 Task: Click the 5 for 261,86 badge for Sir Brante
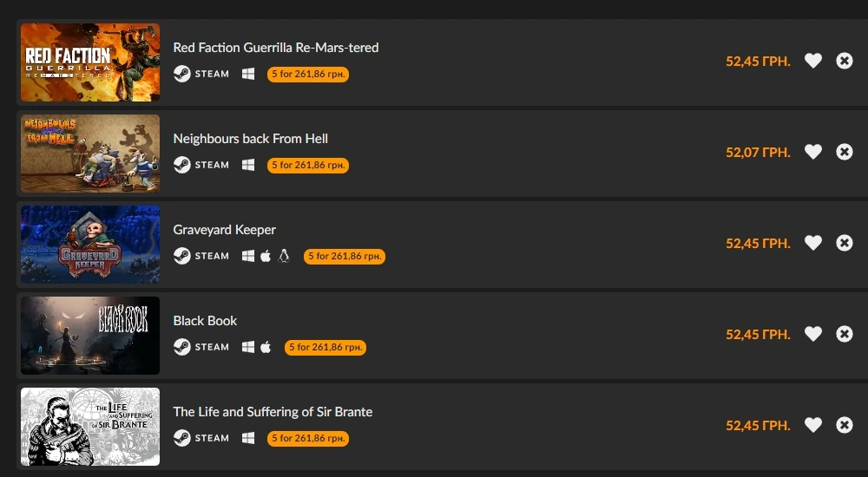click(308, 438)
